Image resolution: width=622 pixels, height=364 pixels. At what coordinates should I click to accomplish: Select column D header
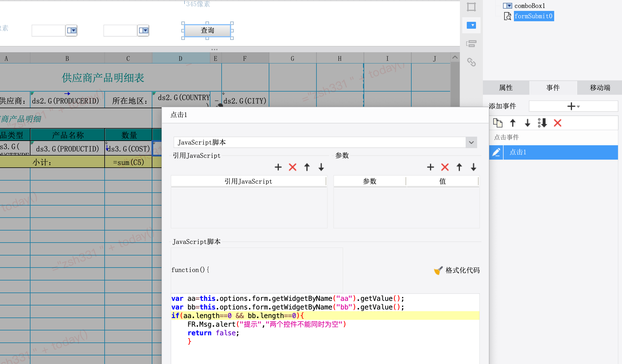pyautogui.click(x=181, y=58)
